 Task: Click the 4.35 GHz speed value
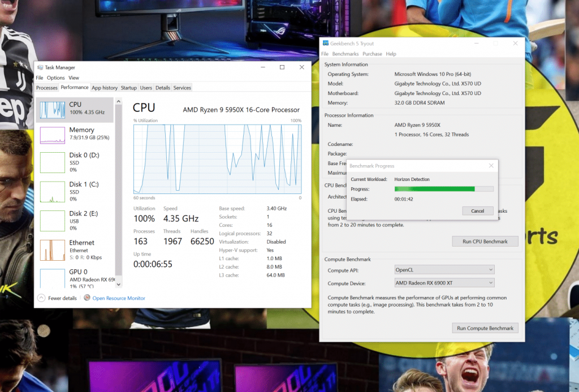pos(181,219)
